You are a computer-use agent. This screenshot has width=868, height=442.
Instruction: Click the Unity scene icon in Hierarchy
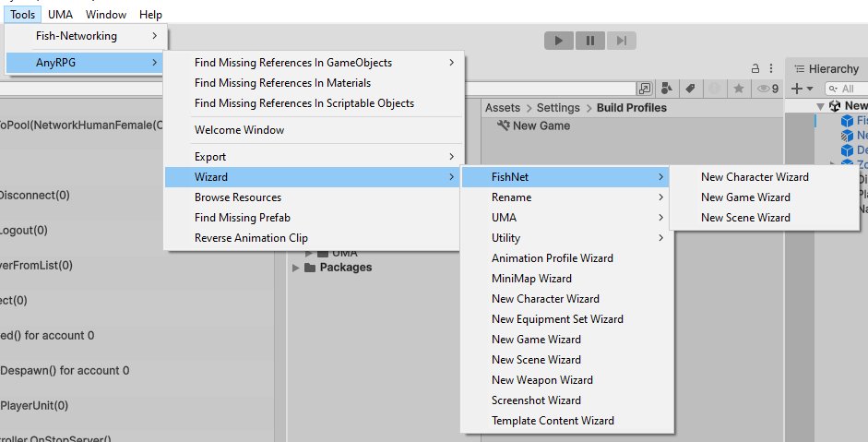pyautogui.click(x=835, y=106)
